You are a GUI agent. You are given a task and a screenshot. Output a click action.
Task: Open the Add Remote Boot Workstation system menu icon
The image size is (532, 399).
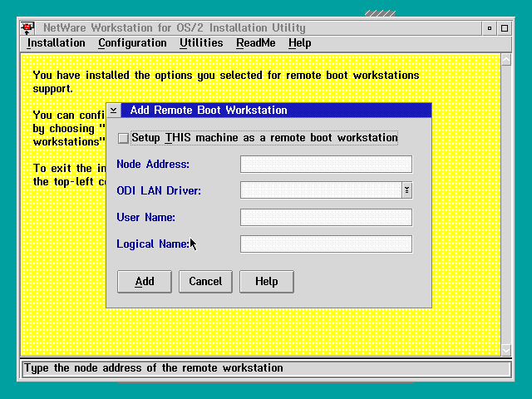point(113,111)
